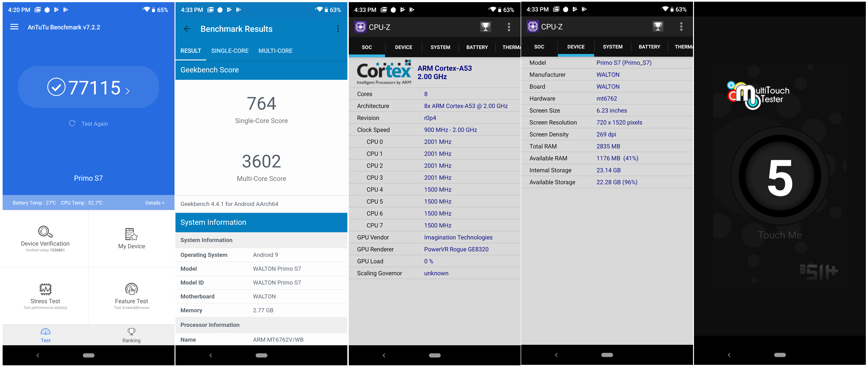
Task: Select BATTERY tab in SOC CPU-Z screen
Action: pyautogui.click(x=477, y=47)
